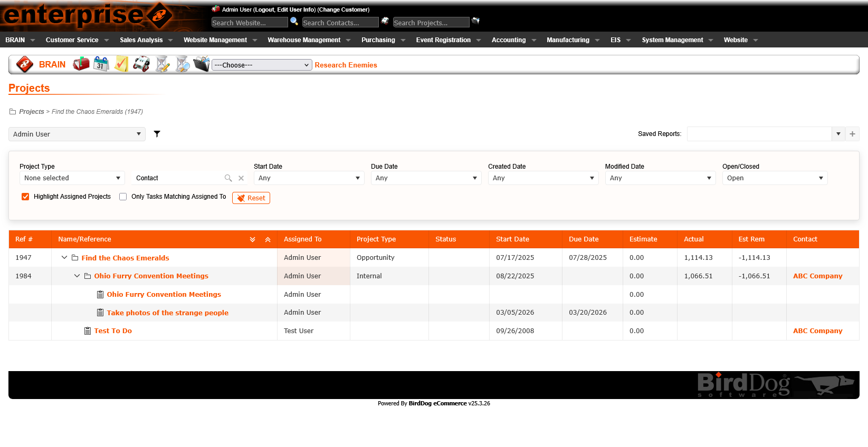Expand the Project Type dropdown

coord(72,178)
